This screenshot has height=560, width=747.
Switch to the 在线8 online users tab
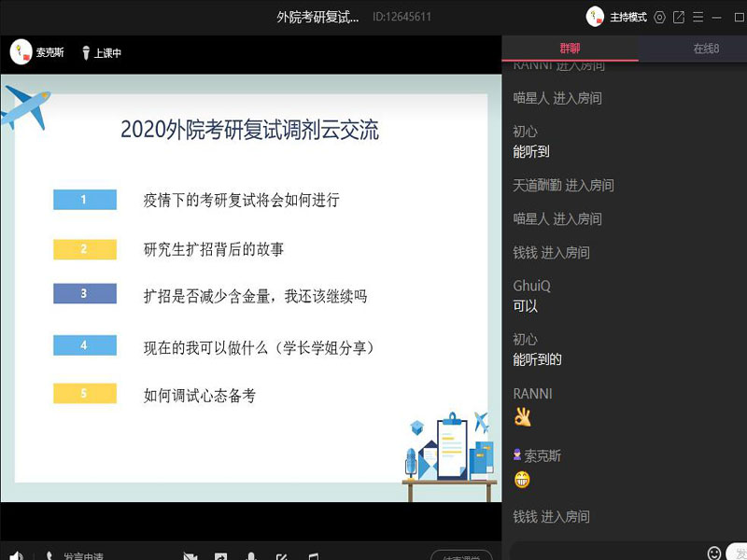[x=706, y=49]
